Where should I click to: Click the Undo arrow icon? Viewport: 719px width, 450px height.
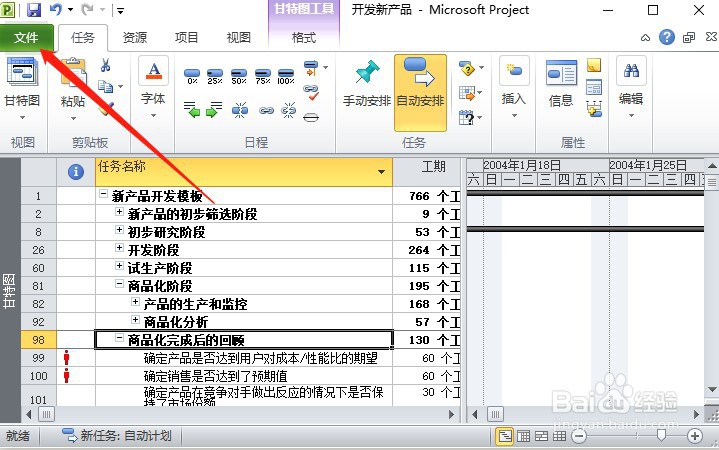coord(55,9)
